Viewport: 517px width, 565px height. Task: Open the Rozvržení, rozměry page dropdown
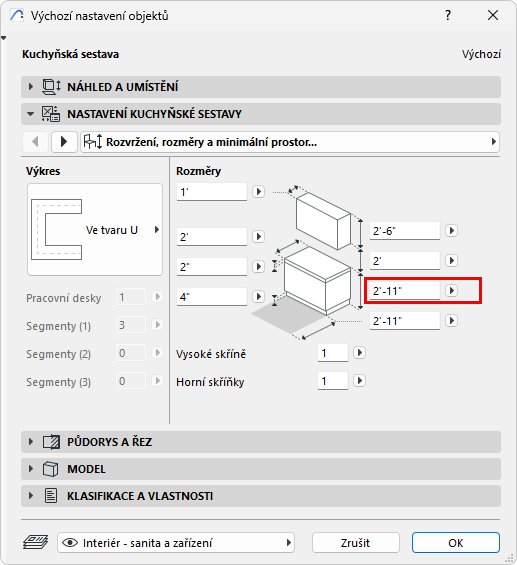click(290, 142)
